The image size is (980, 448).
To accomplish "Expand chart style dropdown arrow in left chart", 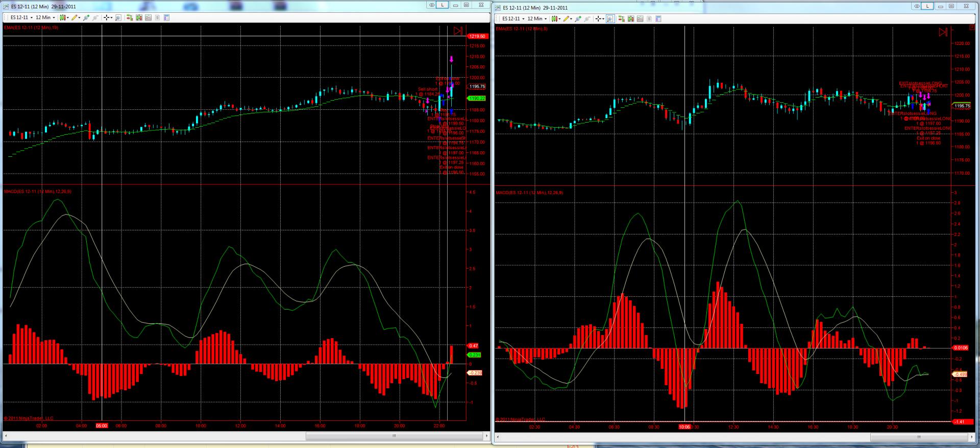I will tap(68, 18).
